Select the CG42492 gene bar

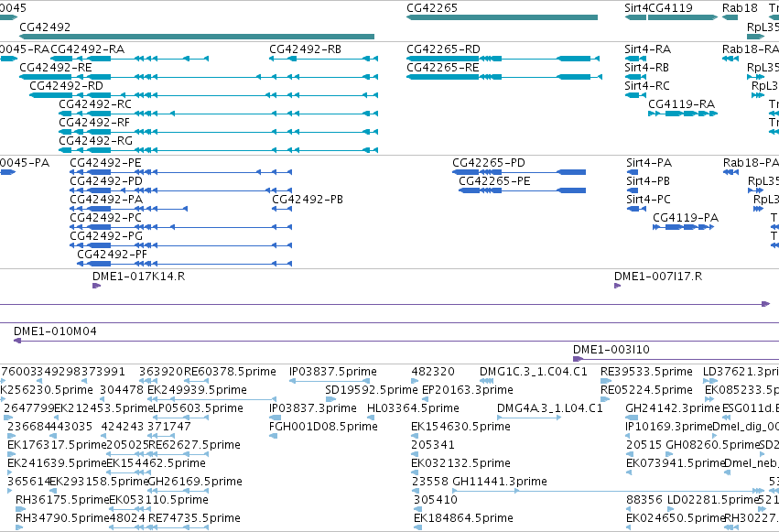[197, 37]
